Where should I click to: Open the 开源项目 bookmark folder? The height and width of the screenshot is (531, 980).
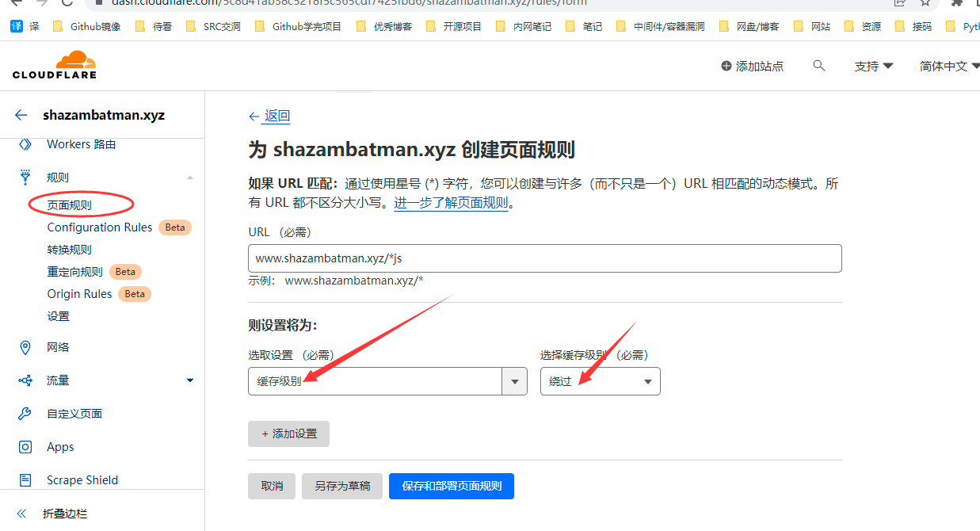[454, 26]
